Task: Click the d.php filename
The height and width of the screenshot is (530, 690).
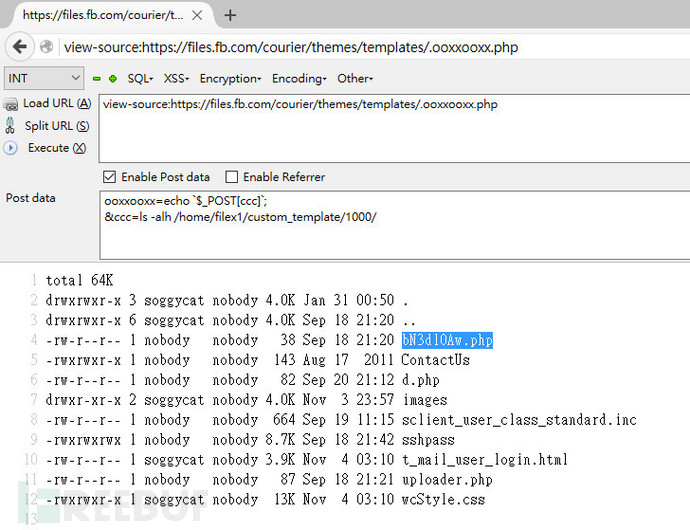Action: [421, 380]
